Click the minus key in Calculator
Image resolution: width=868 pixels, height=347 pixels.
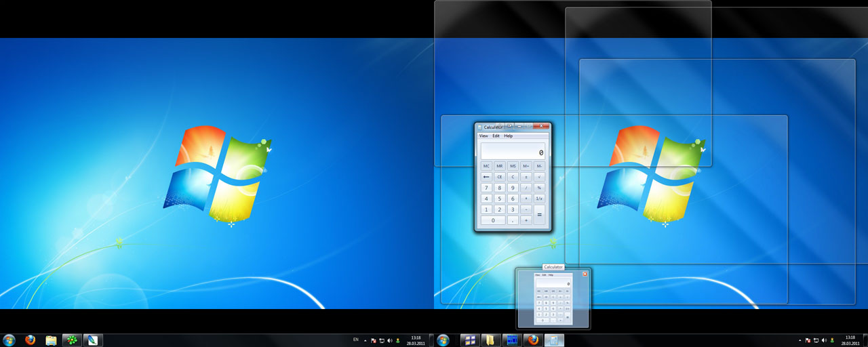pyautogui.click(x=526, y=209)
